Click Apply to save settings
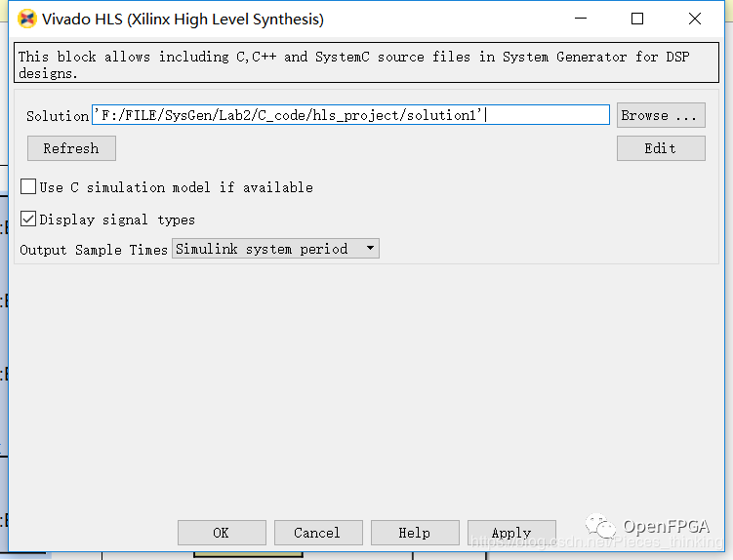Screen dimensions: 733x560 [x=511, y=533]
